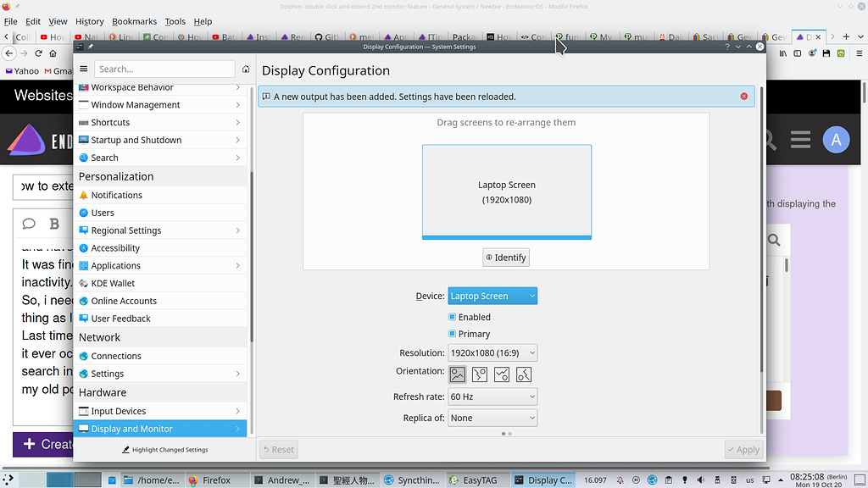This screenshot has height=488, width=868.
Task: Click the Identify button
Action: pos(506,258)
